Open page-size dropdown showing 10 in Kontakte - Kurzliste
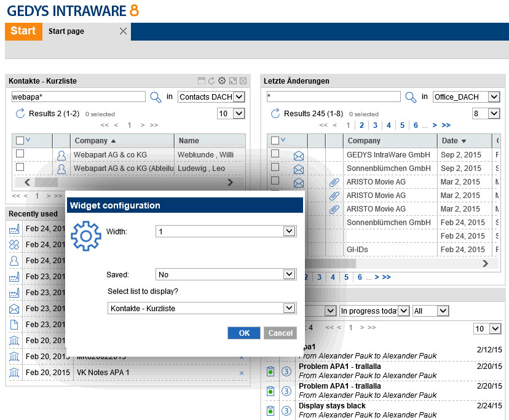 (x=231, y=113)
